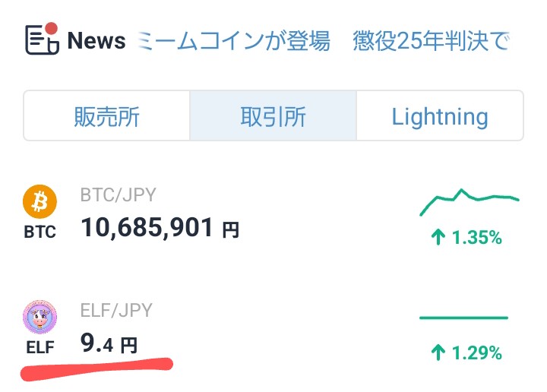Click the orange Bitcoin logo icon
547x392 pixels.
pos(40,201)
